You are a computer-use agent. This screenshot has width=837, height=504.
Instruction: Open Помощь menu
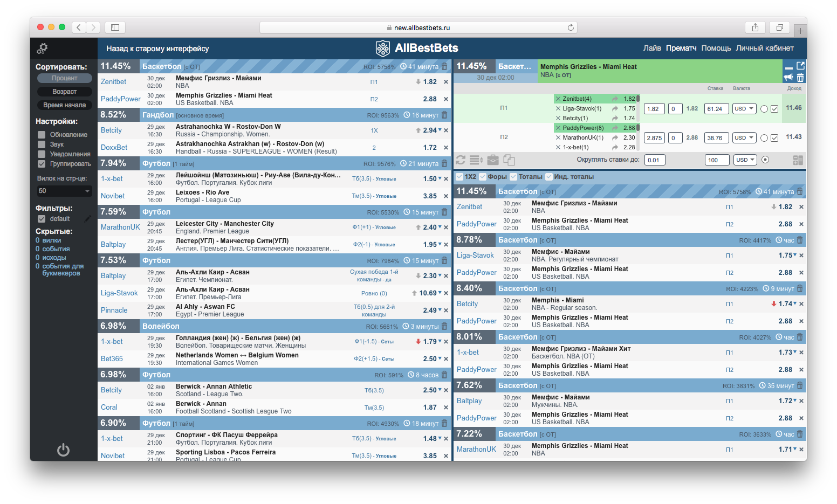(x=716, y=49)
